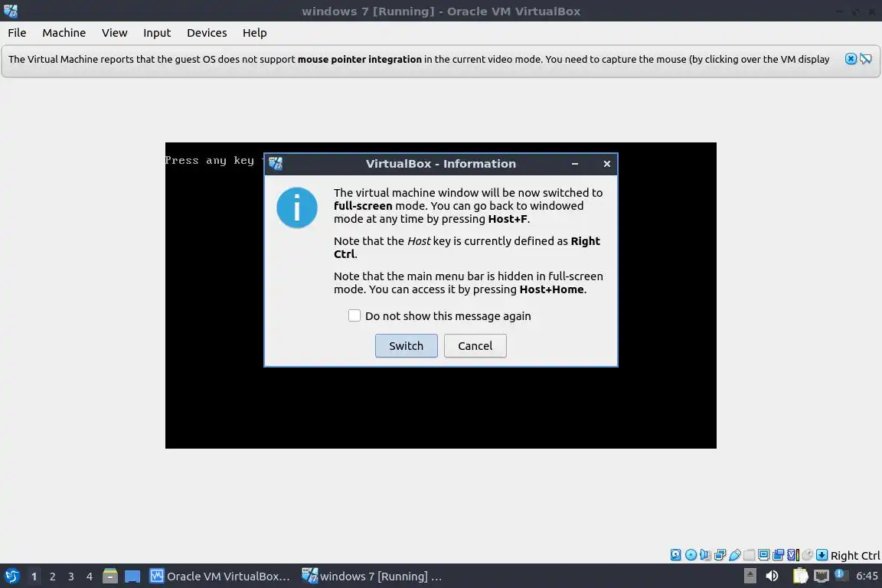This screenshot has width=882, height=588.
Task: Open the Machine menu
Action: [x=64, y=33]
